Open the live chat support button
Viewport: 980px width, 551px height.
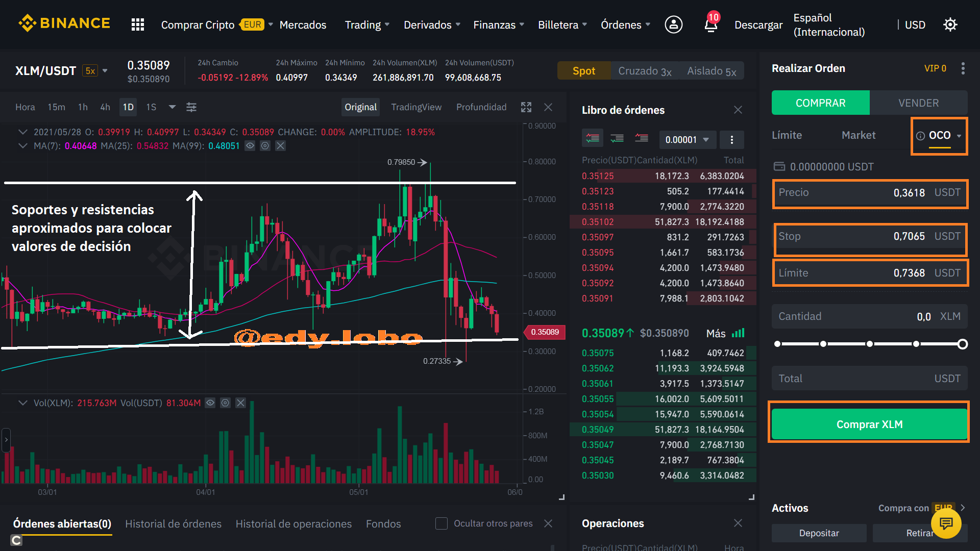point(946,523)
